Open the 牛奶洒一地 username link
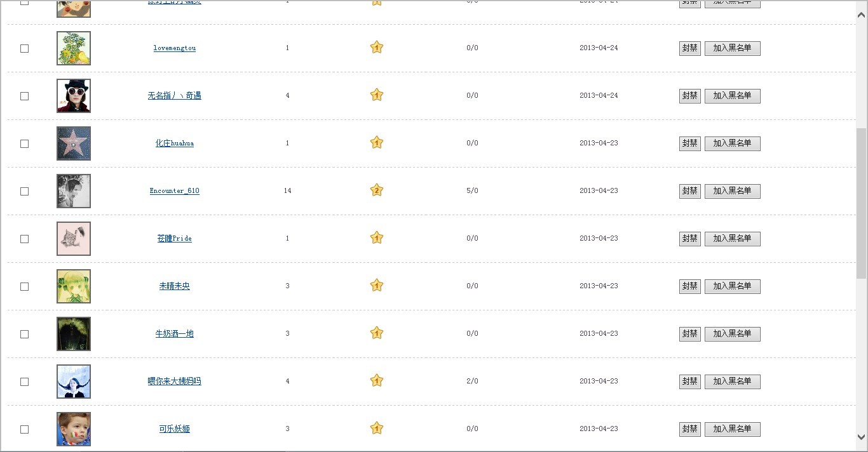The width and height of the screenshot is (868, 452). pyautogui.click(x=175, y=334)
